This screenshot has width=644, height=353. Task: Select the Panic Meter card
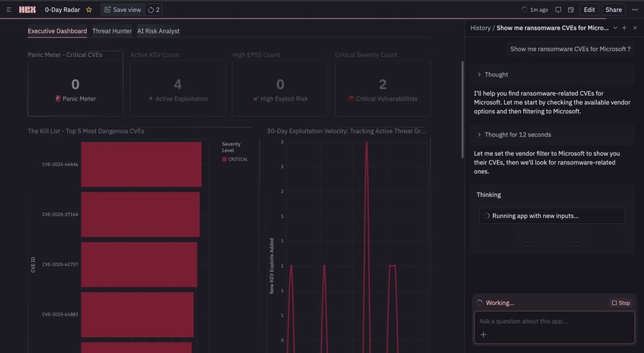coord(75,89)
